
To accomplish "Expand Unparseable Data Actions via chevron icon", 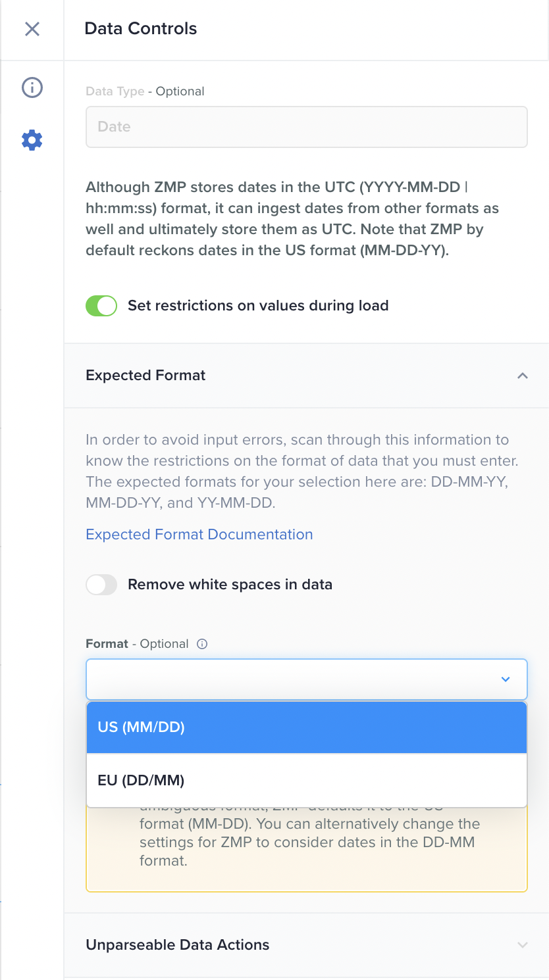I will (x=523, y=945).
